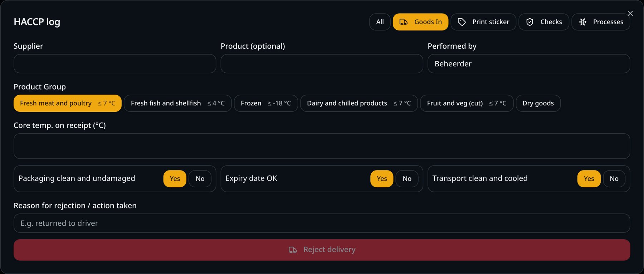Click the Core temp. on receipt field
The width and height of the screenshot is (644, 274).
[322, 146]
